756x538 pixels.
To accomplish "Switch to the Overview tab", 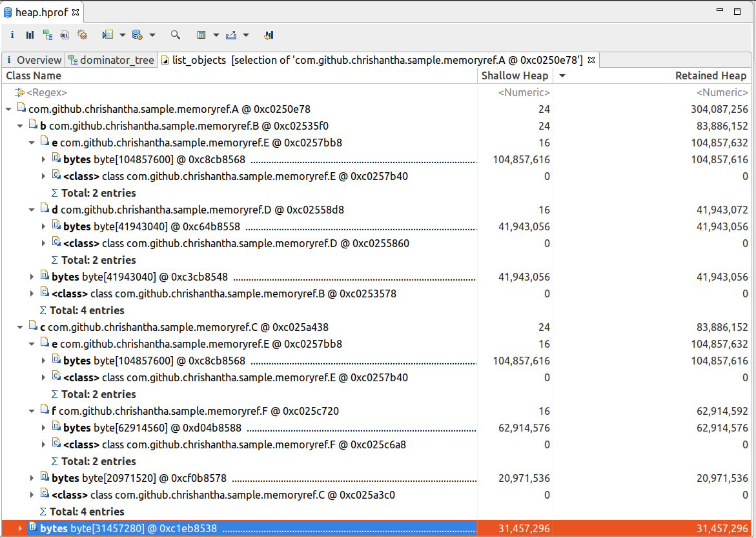I will 34,59.
